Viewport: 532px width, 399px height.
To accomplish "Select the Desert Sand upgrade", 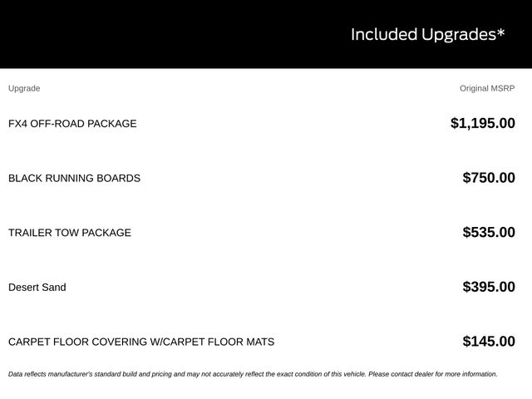I will [x=37, y=288].
